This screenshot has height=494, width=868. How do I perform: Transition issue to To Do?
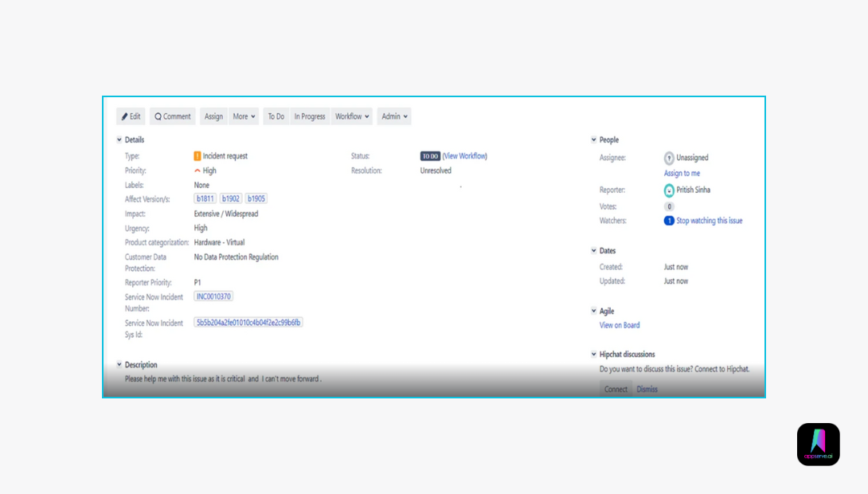point(276,116)
